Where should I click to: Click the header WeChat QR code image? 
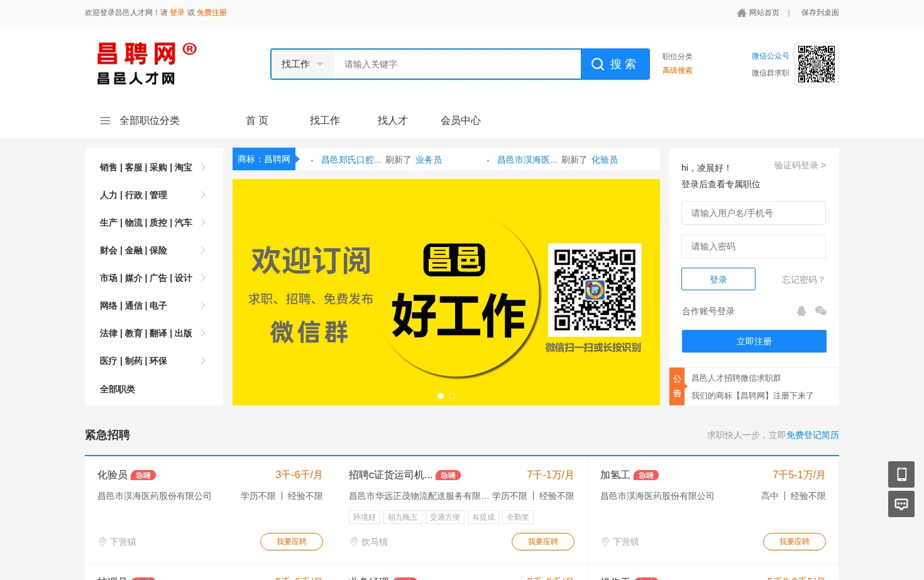tap(817, 64)
